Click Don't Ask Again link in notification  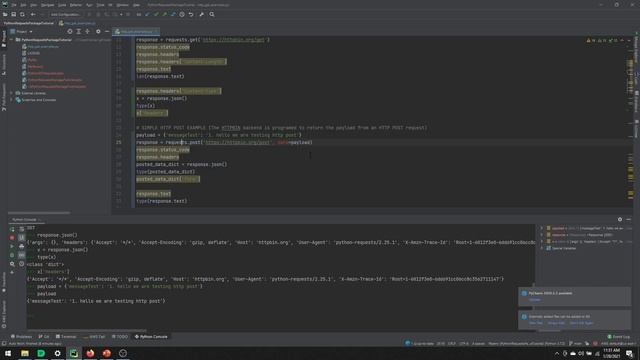pos(581,323)
